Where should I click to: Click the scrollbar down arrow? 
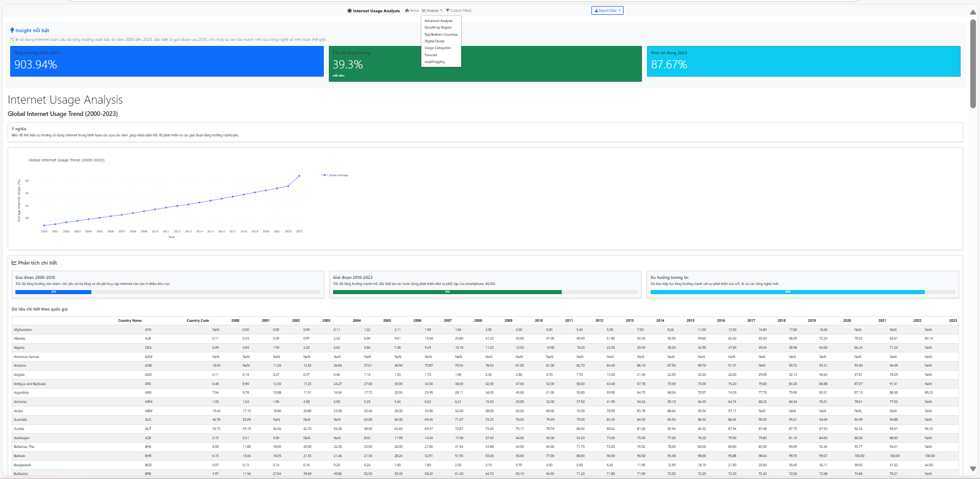tap(973, 469)
